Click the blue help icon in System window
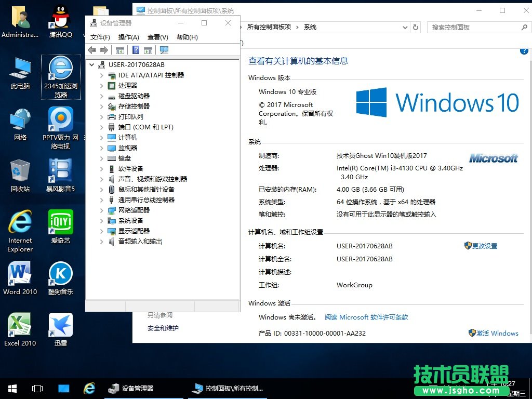Viewport: 532px width, 399px height. (x=524, y=51)
